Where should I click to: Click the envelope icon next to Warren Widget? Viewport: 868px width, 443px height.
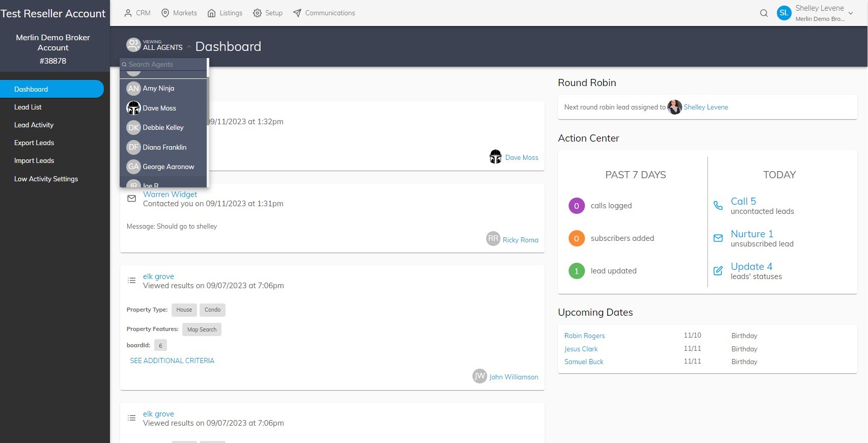tap(131, 199)
